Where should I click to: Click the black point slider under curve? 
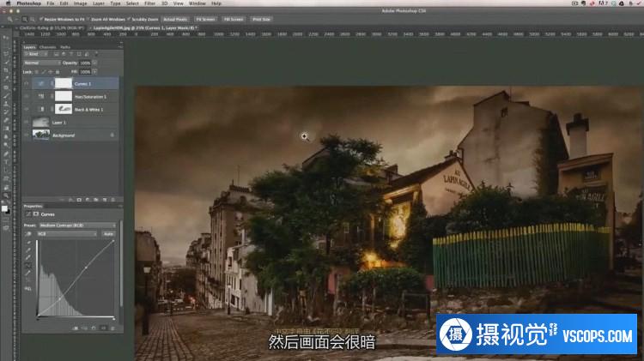point(38,319)
